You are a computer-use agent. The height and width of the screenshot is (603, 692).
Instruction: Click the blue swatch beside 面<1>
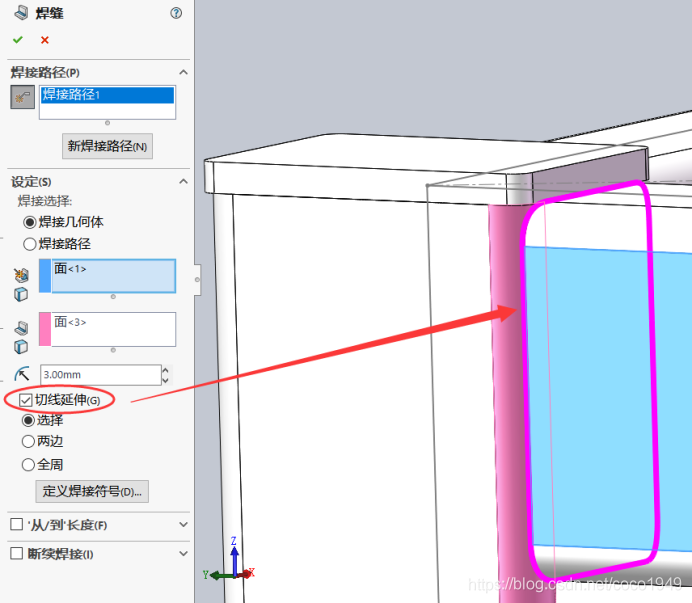pyautogui.click(x=45, y=276)
